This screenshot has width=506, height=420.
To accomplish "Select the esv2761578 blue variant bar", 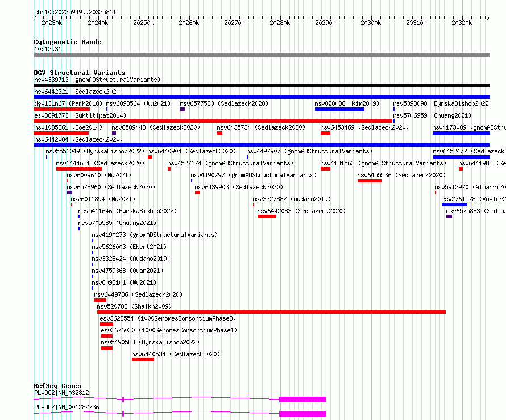I will pyautogui.click(x=454, y=205).
